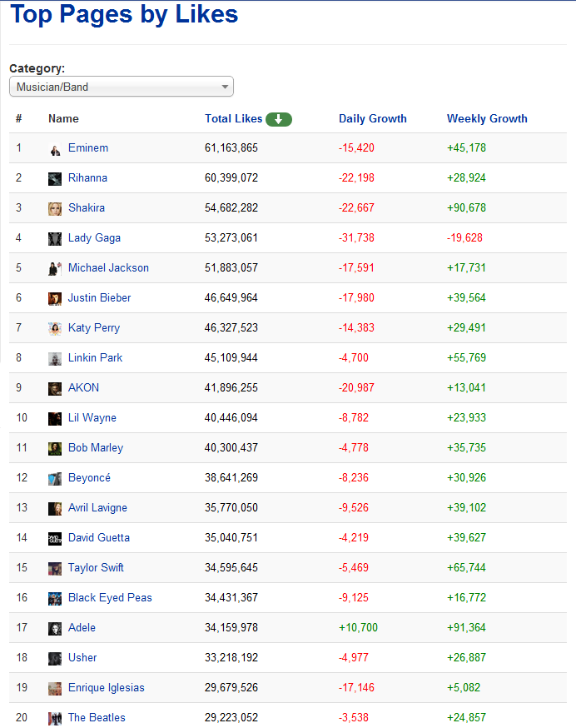
Task: Sort by Daily Growth column header
Action: pos(372,119)
